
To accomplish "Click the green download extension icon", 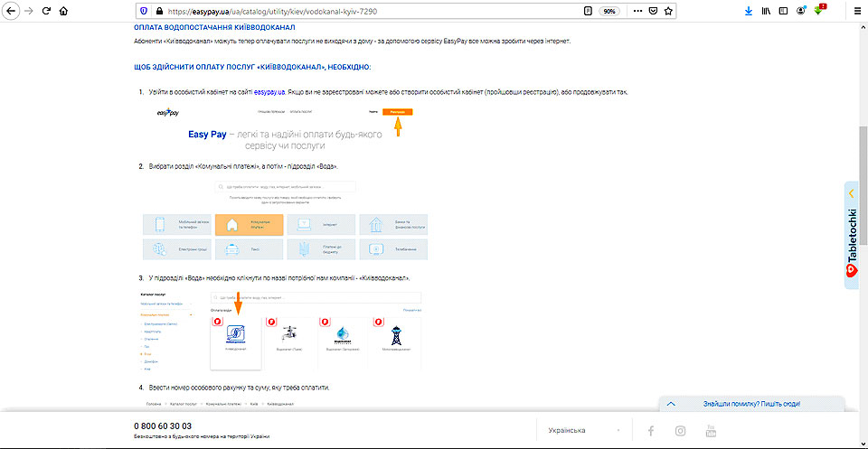I will click(819, 11).
